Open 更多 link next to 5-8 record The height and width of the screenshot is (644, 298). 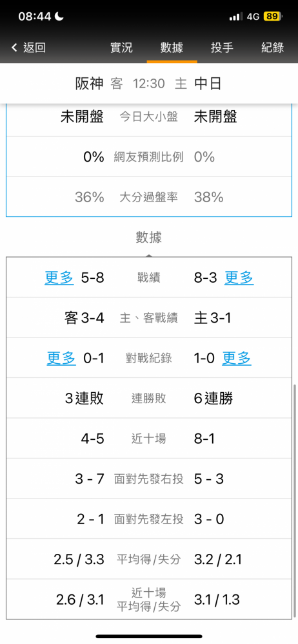(x=59, y=278)
